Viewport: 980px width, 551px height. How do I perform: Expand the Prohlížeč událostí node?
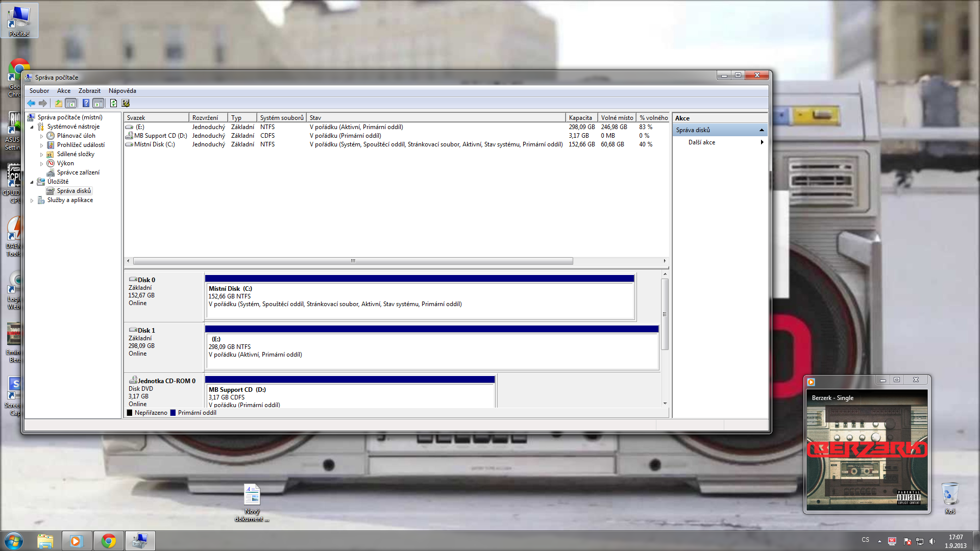click(x=41, y=145)
